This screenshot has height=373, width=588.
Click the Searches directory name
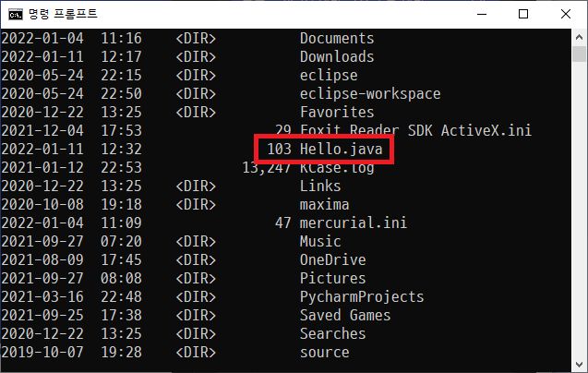pyautogui.click(x=332, y=333)
